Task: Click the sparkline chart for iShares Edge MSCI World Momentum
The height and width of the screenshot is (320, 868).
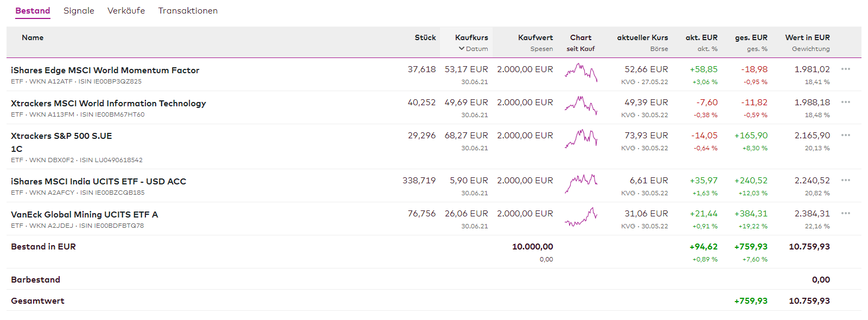Action: pyautogui.click(x=580, y=73)
